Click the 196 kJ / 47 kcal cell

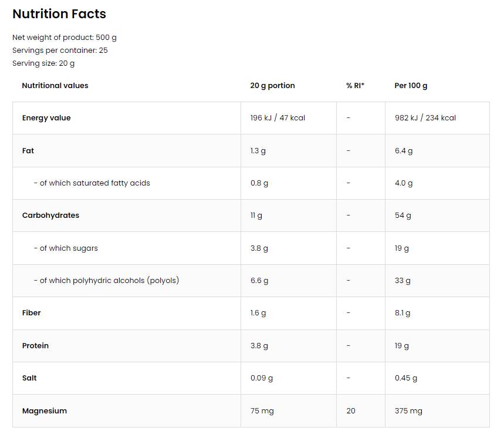(278, 118)
